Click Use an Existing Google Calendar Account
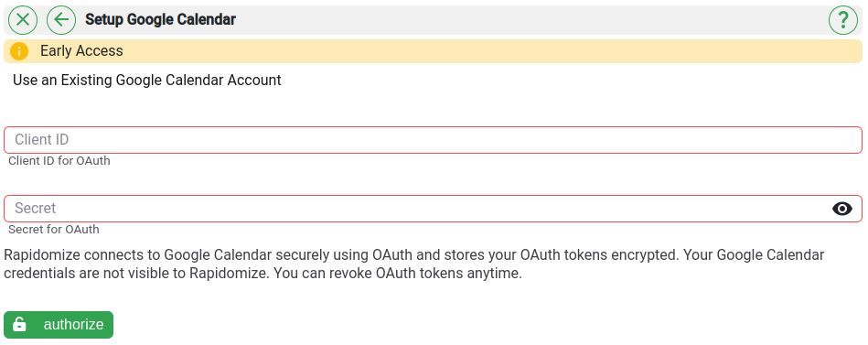 coord(146,81)
